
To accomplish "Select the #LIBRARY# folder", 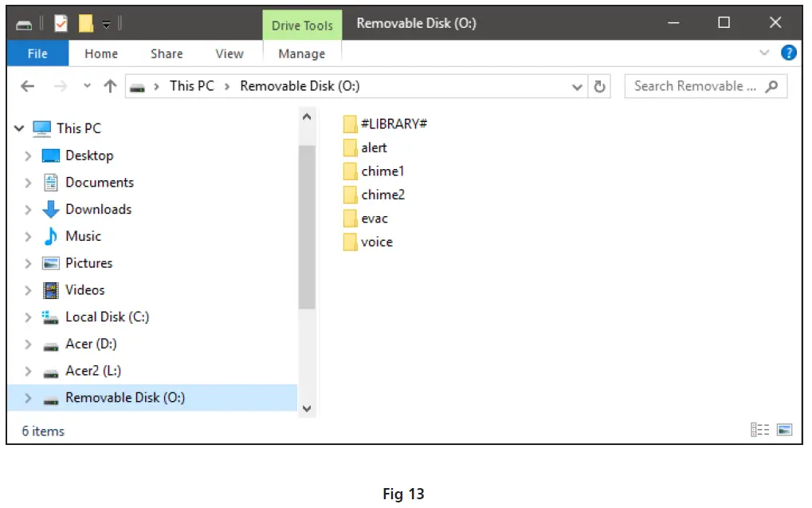I will (x=385, y=124).
